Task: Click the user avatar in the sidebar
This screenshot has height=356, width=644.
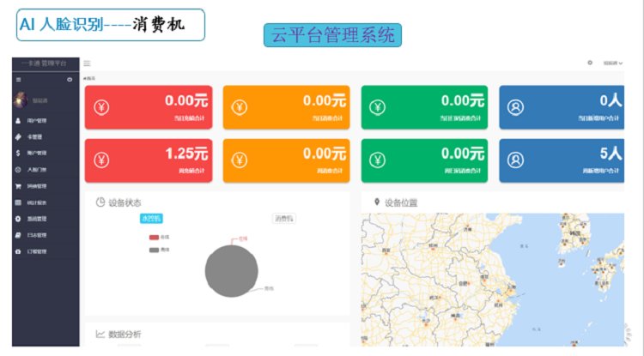Action: point(18,100)
